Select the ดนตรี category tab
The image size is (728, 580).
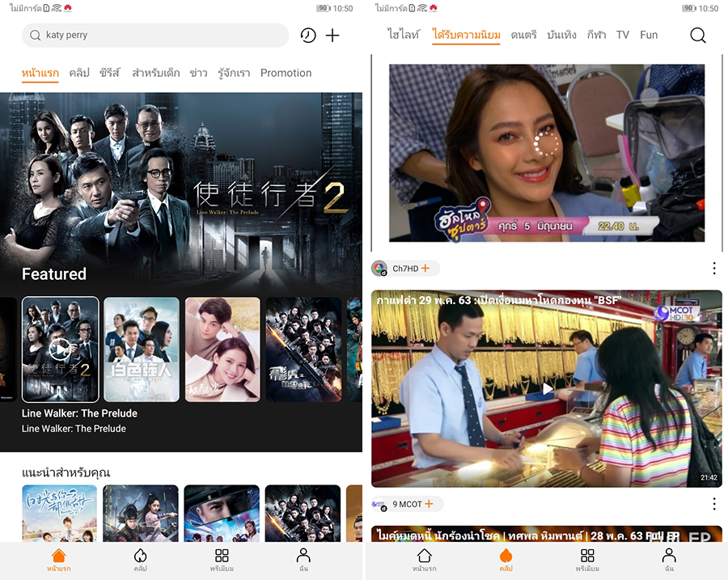point(523,35)
